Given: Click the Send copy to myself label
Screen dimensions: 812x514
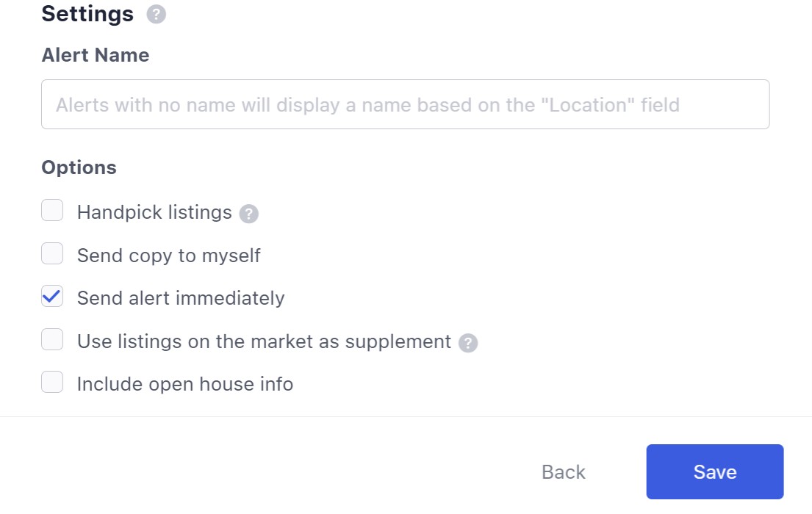Looking at the screenshot, I should pos(169,256).
